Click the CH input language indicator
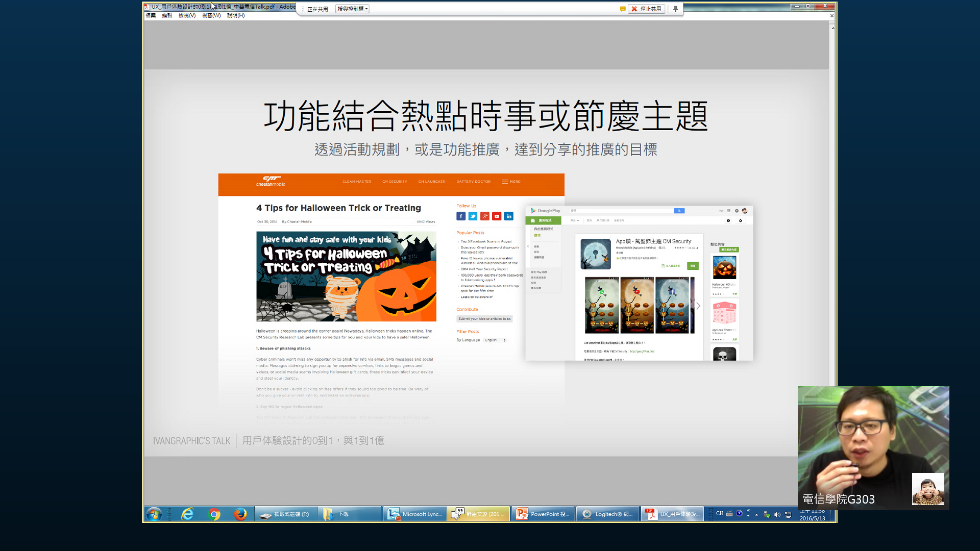The image size is (980, 551). tap(719, 514)
